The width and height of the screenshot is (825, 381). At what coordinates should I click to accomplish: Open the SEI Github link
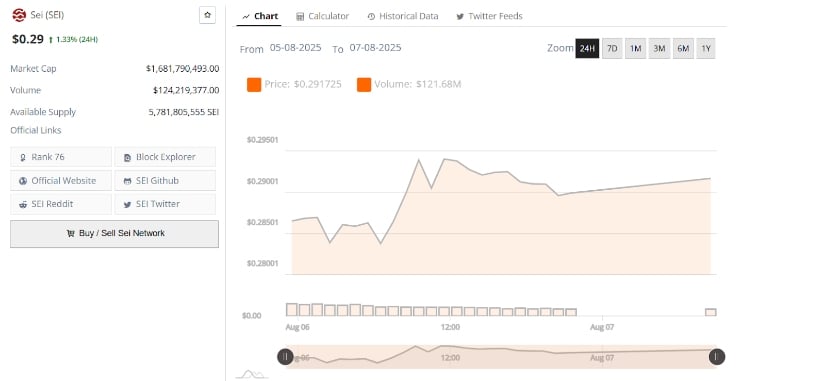click(165, 181)
